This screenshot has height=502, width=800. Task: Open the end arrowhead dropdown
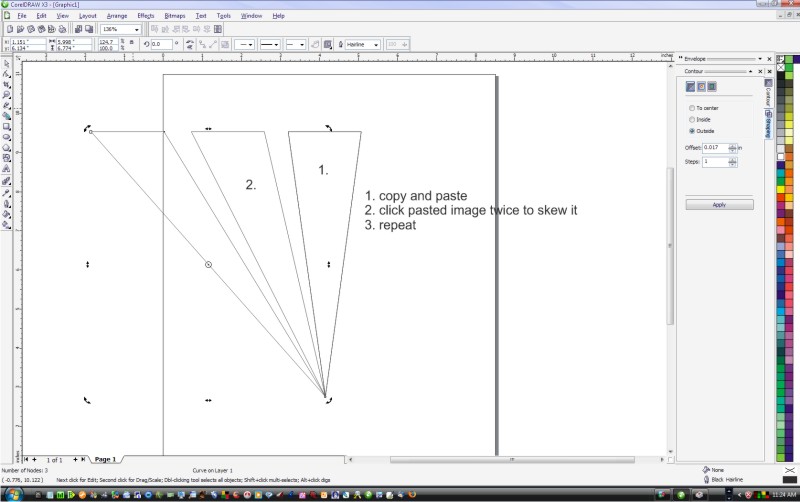tap(302, 45)
